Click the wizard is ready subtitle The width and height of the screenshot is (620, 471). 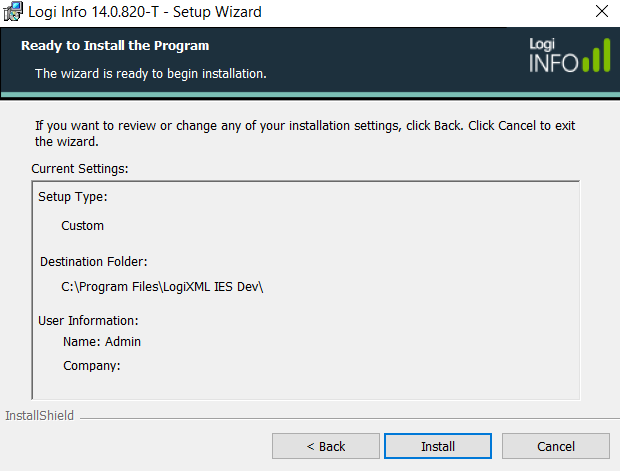pyautogui.click(x=151, y=74)
